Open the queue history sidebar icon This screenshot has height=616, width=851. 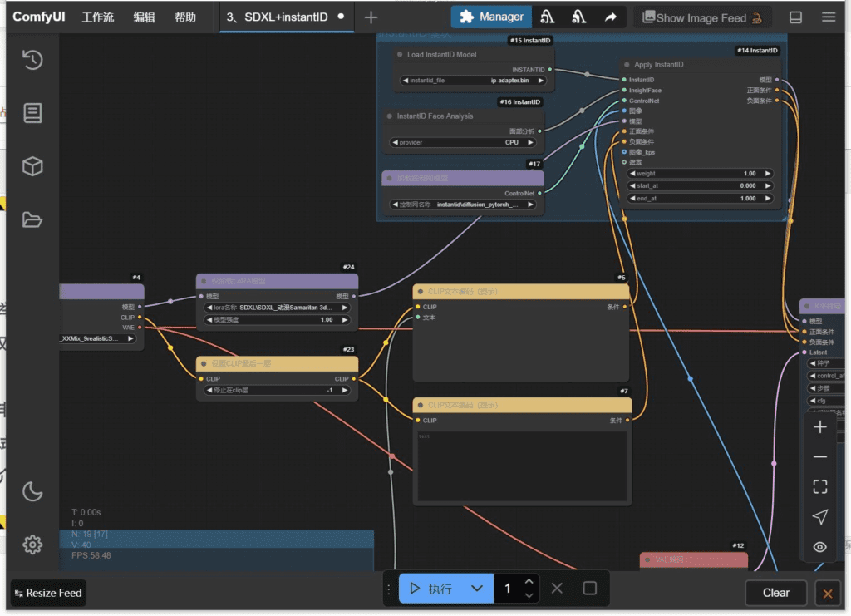(x=32, y=60)
